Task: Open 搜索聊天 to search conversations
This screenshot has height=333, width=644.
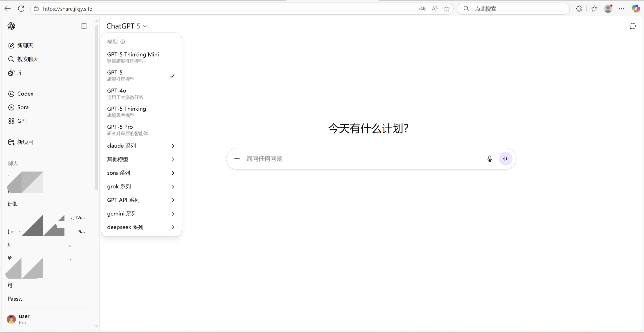Action: click(x=28, y=59)
